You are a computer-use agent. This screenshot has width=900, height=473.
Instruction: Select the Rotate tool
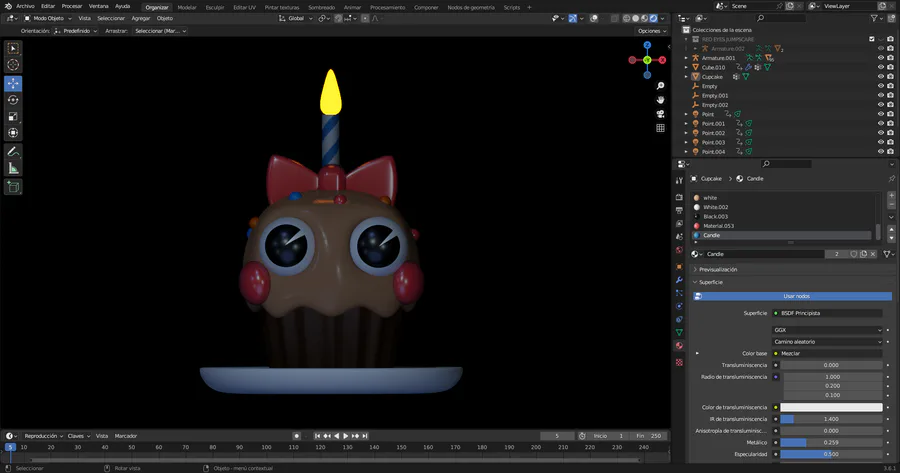tap(13, 100)
